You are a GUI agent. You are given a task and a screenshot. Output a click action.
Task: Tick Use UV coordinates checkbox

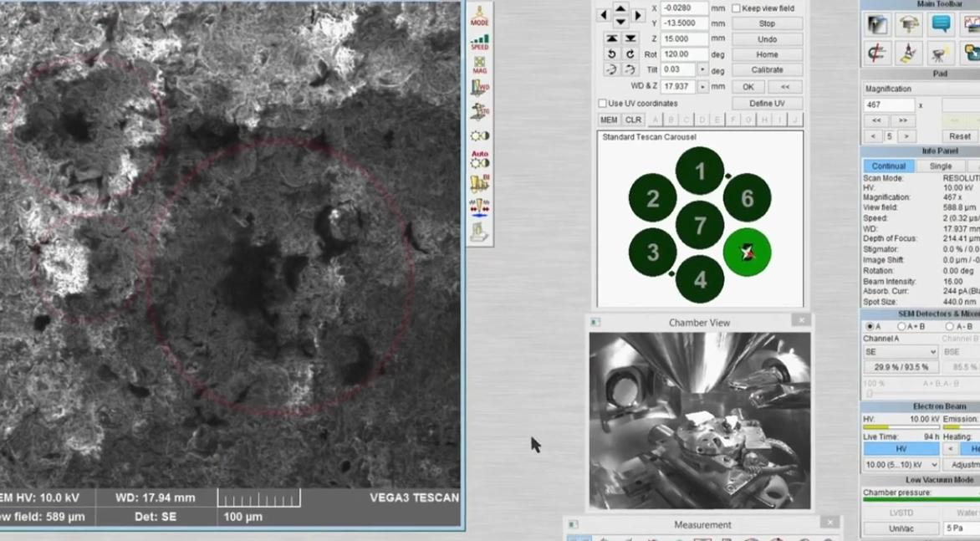click(x=603, y=103)
